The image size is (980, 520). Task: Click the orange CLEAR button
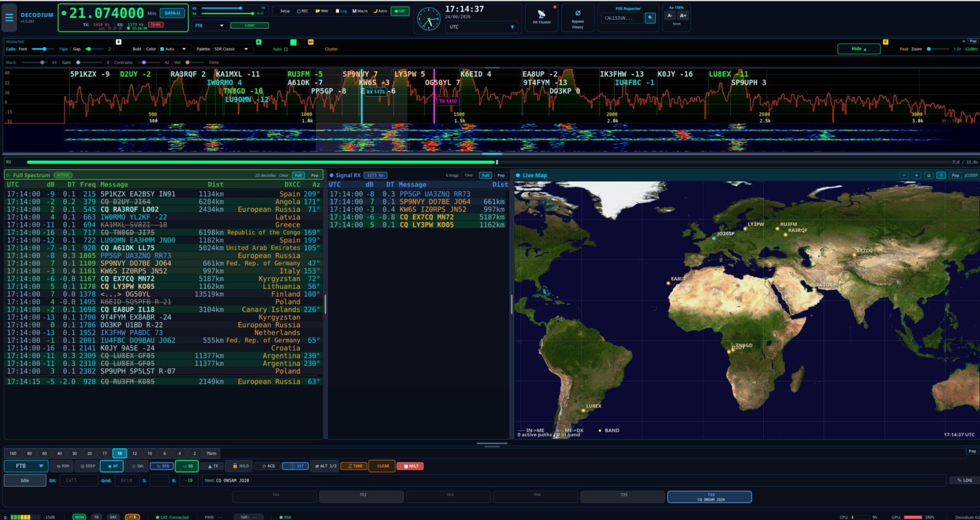381,466
